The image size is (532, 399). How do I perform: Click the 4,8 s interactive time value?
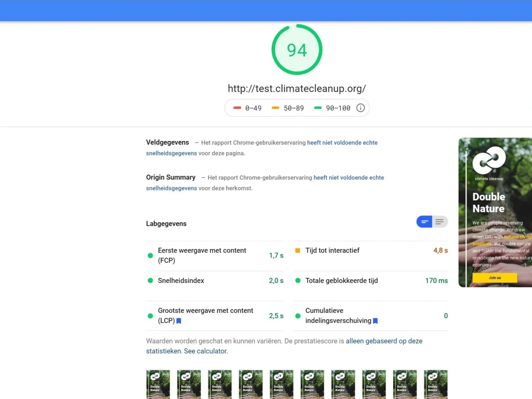(440, 251)
